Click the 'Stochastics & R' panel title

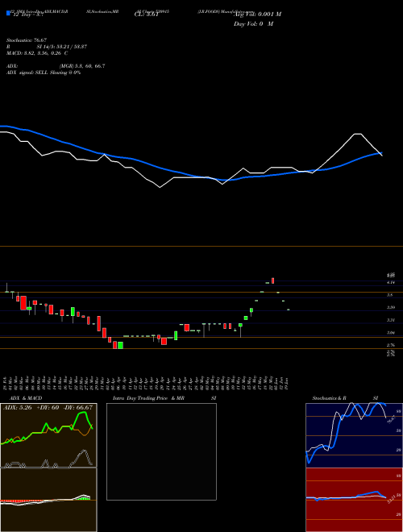point(329,398)
